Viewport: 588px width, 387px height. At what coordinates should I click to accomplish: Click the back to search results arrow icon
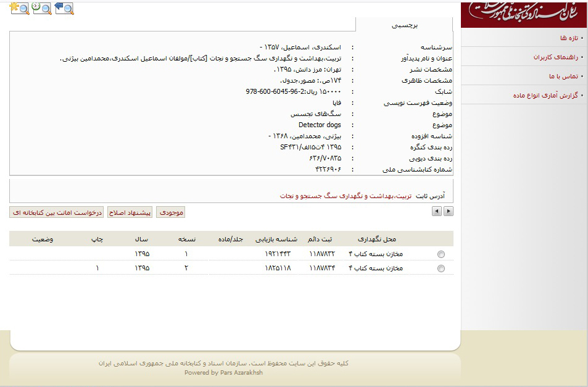(64, 8)
